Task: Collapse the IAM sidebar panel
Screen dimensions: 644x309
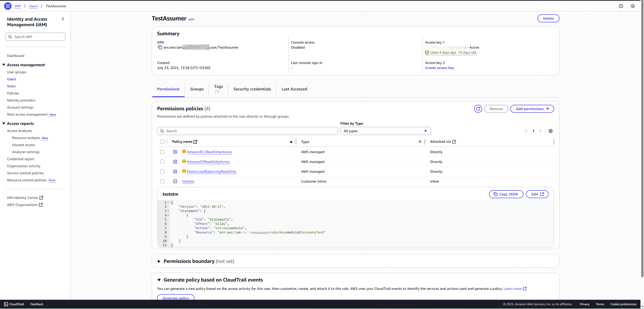Action: [x=63, y=19]
